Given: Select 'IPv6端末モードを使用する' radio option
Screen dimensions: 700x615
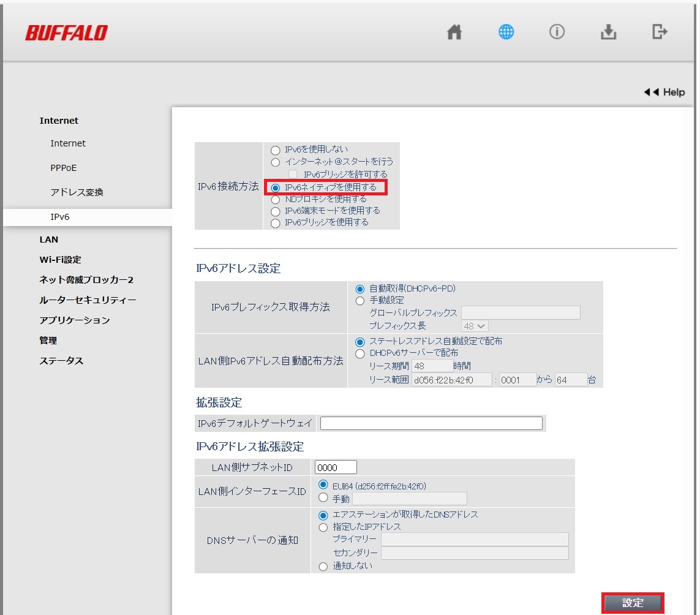Looking at the screenshot, I should (276, 211).
